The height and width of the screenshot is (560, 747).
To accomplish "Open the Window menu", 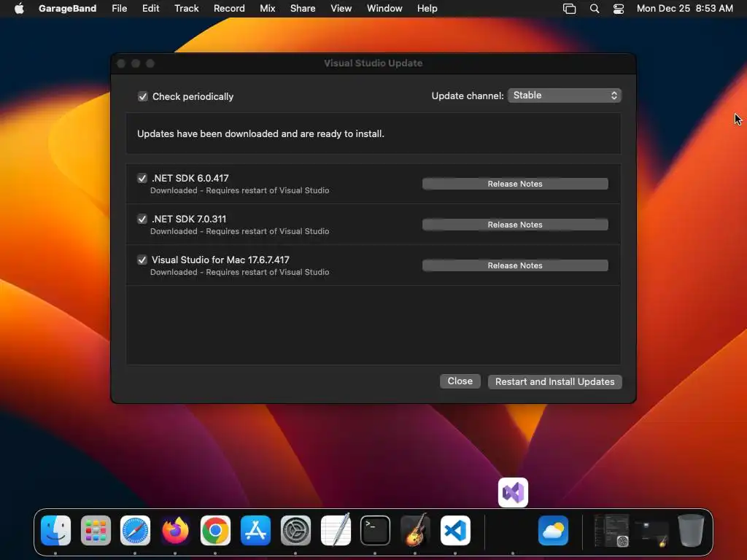I will click(x=384, y=8).
